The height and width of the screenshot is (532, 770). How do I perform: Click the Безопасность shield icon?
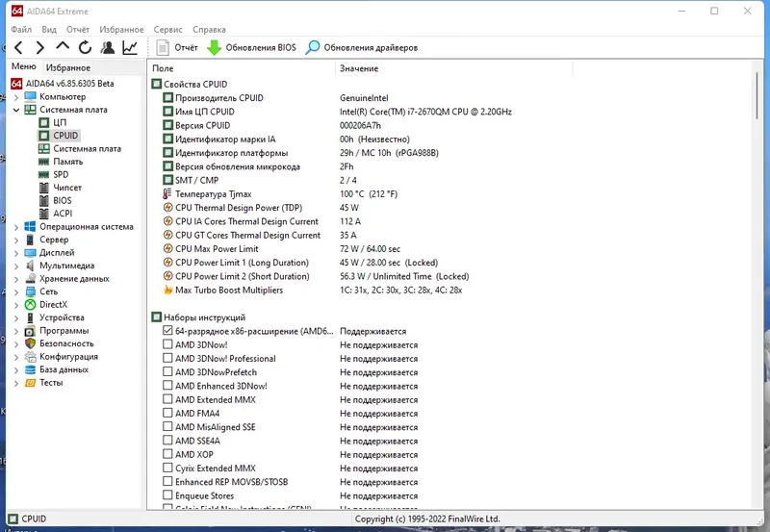click(31, 343)
